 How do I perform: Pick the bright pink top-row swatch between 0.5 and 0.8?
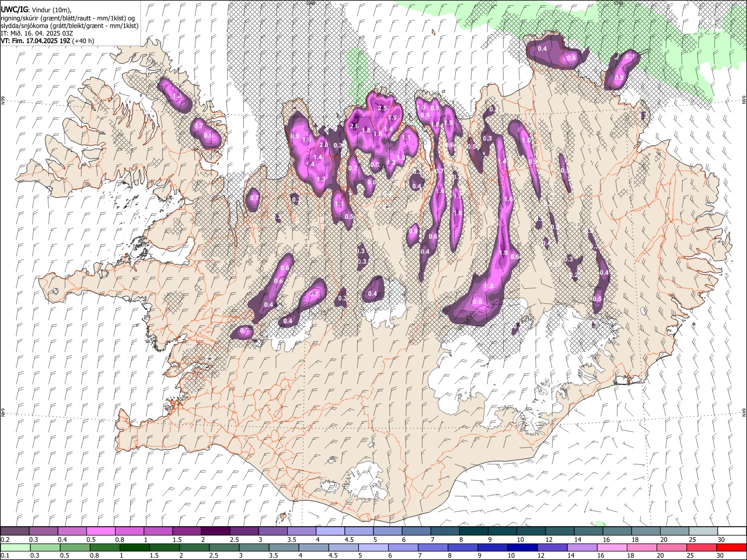click(100, 531)
